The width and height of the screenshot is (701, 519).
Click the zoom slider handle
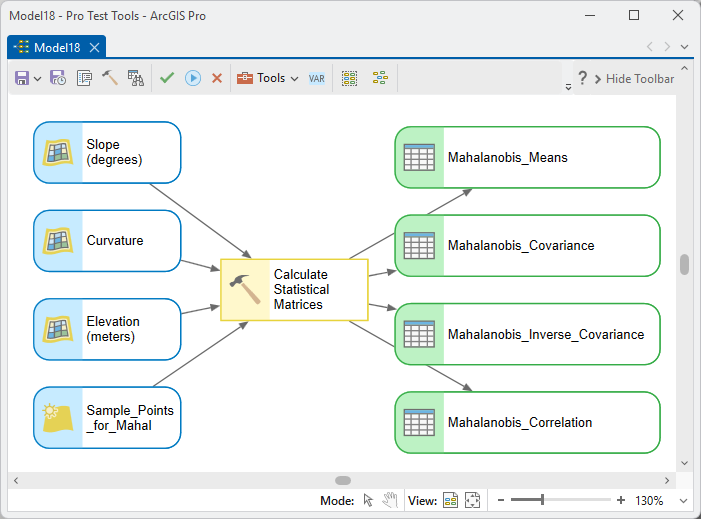coord(542,500)
